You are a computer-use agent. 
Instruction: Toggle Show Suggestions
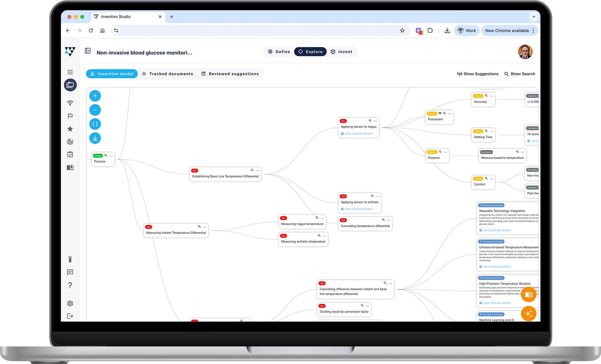[x=478, y=74]
